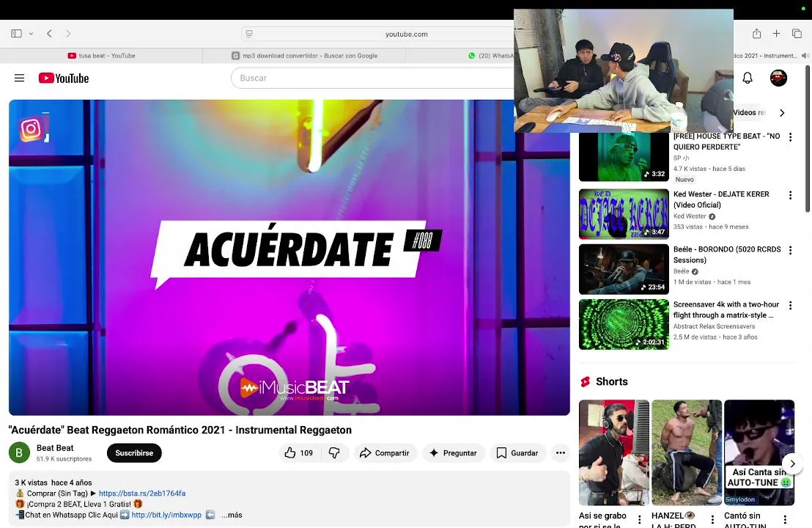Select the 'Instrument...' tab playing audio
Screen dimensions: 812x528
tap(765, 56)
